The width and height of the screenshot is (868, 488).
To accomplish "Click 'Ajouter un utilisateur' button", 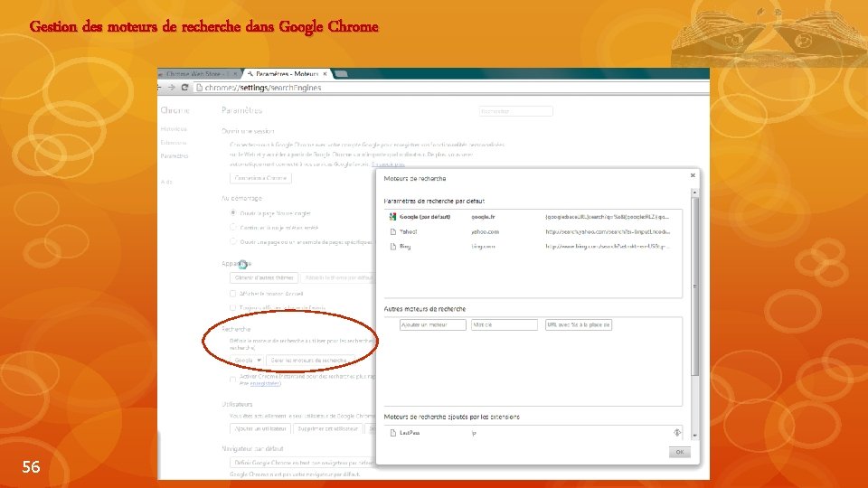I will click(x=260, y=428).
